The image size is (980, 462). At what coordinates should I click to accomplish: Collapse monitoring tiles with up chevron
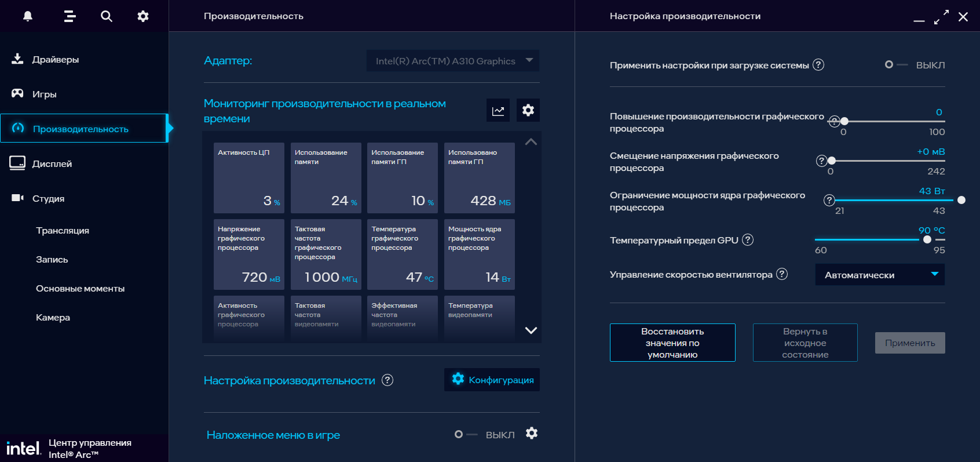[x=531, y=142]
